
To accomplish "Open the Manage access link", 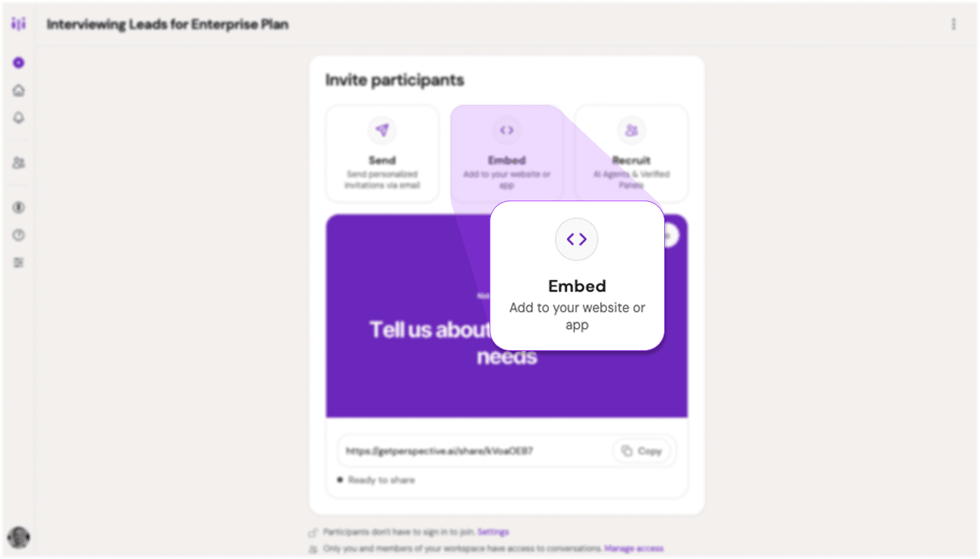I will pos(634,548).
